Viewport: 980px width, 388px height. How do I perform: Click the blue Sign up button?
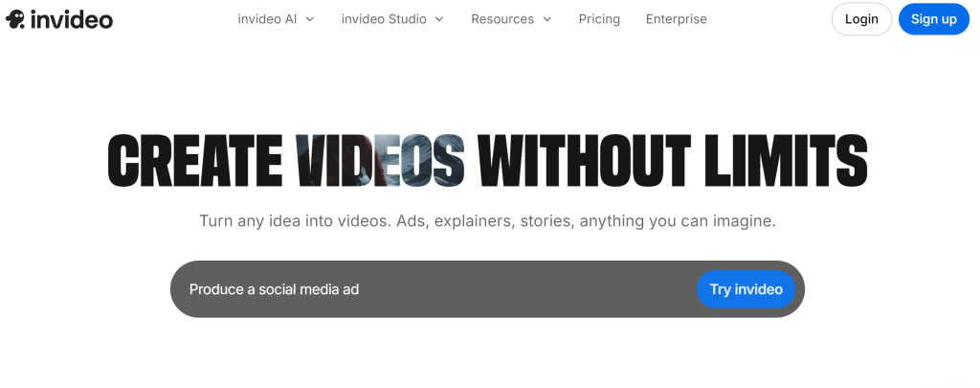[934, 19]
